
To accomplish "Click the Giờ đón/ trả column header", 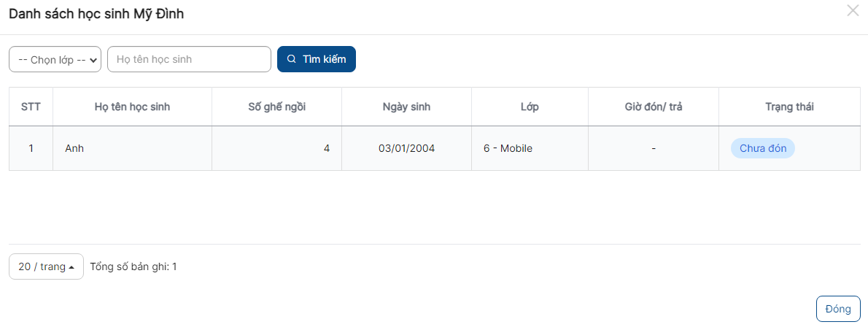I will point(654,107).
